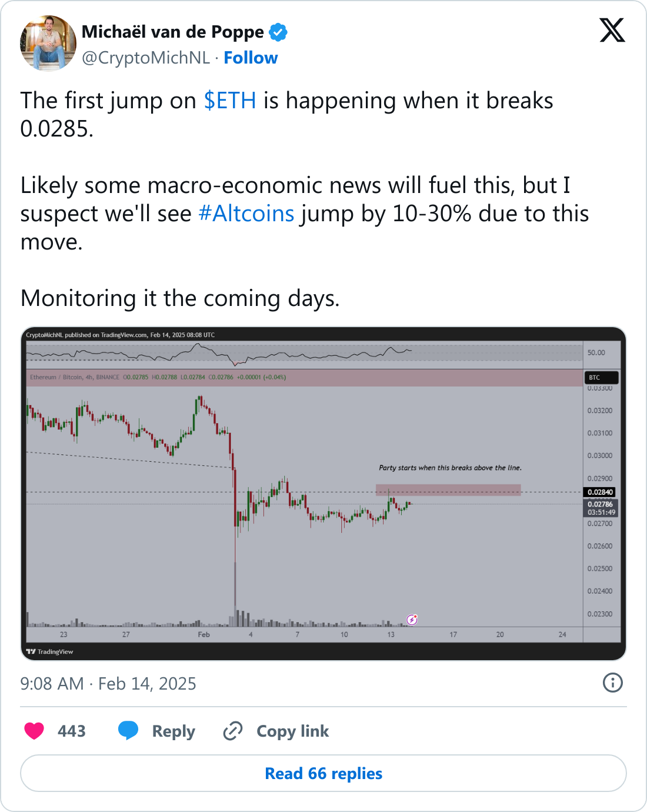Click the chain link copy icon

pos(233,731)
